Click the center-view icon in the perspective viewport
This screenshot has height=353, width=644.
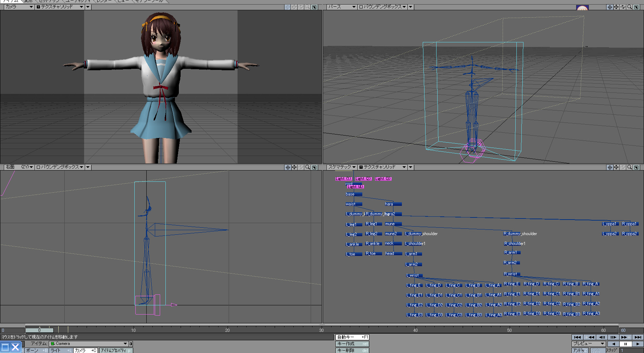click(x=610, y=7)
